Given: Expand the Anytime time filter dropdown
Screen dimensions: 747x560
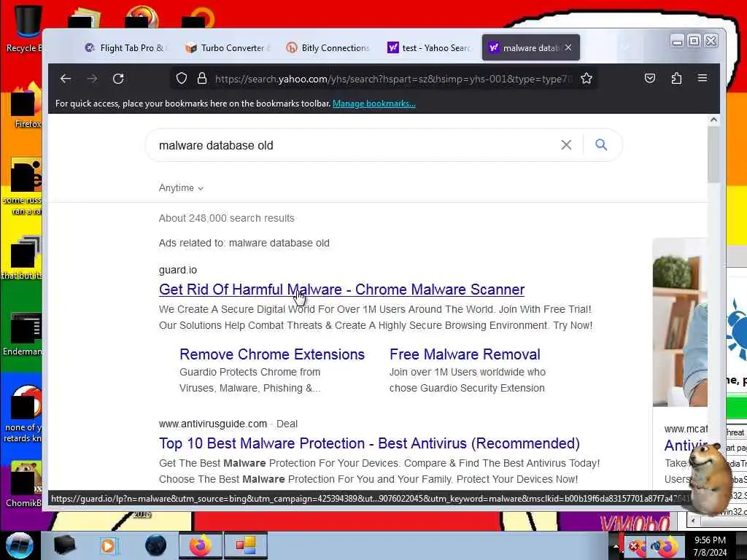Looking at the screenshot, I should coord(181,188).
